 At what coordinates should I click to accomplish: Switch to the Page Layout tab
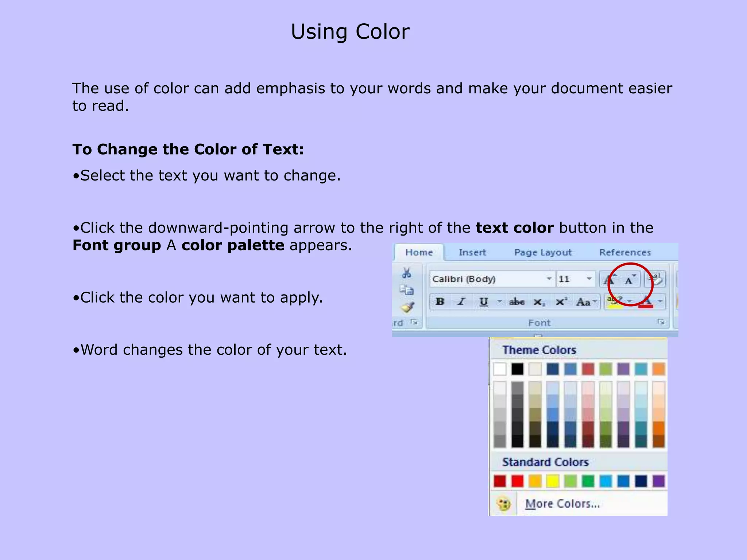[x=543, y=252]
